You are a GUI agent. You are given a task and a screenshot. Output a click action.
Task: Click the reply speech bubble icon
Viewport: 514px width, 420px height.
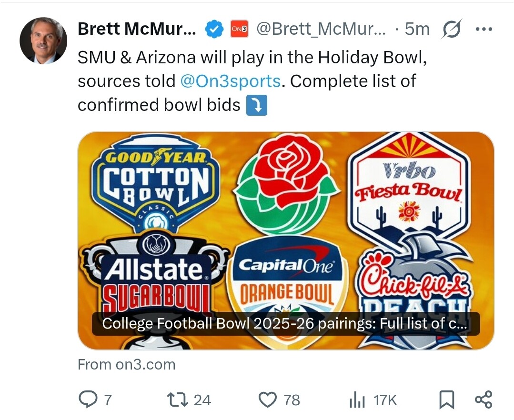point(88,400)
